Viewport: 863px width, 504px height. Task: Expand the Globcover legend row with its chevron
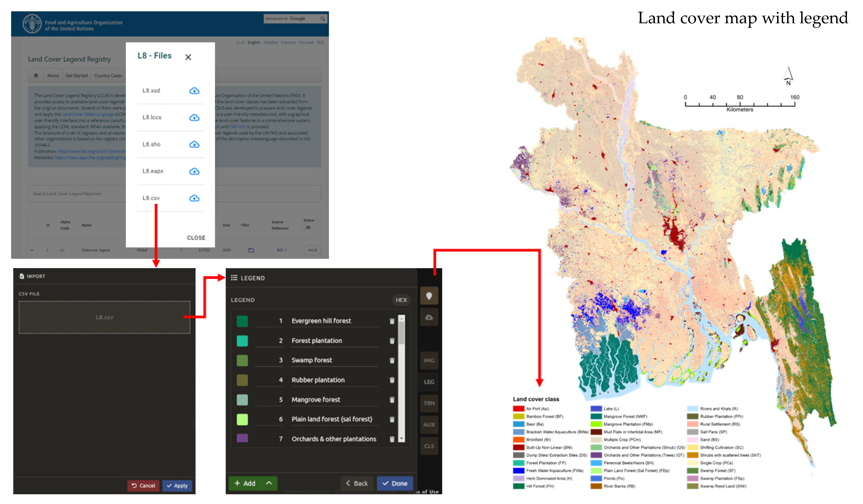click(32, 250)
